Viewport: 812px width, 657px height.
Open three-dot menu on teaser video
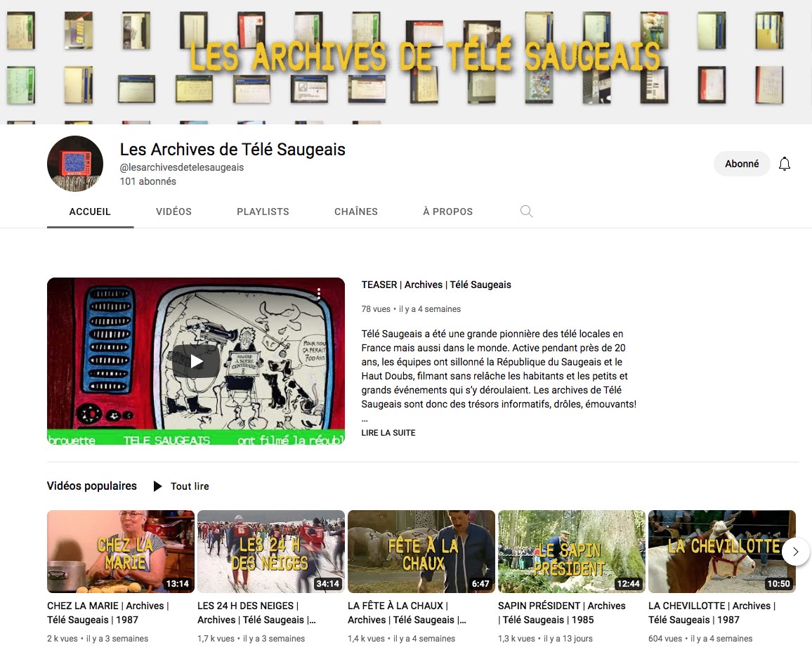pyautogui.click(x=318, y=294)
